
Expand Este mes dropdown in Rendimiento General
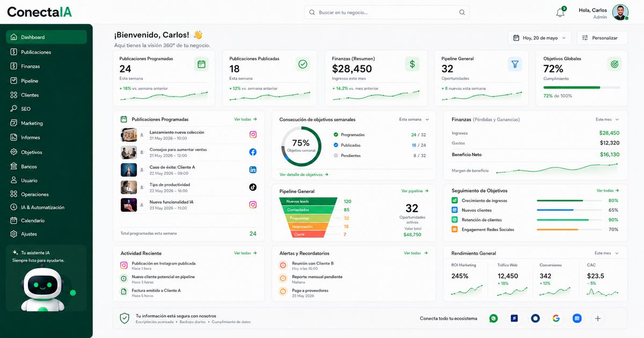pyautogui.click(x=606, y=253)
